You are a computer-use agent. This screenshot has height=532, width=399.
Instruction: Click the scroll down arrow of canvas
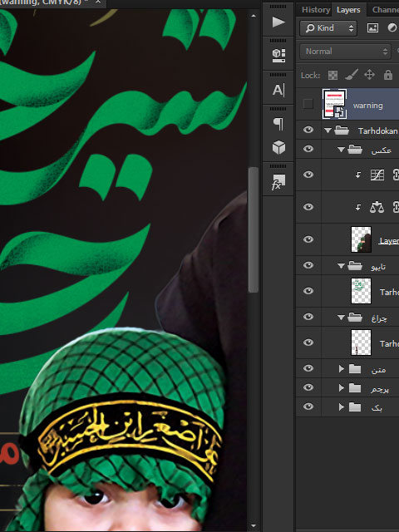tap(253, 526)
